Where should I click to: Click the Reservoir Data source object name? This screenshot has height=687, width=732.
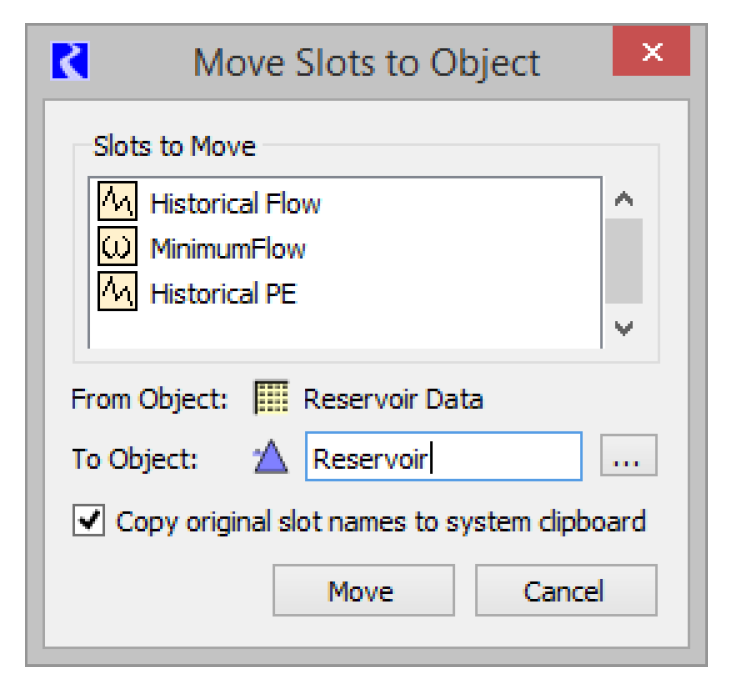tap(393, 399)
